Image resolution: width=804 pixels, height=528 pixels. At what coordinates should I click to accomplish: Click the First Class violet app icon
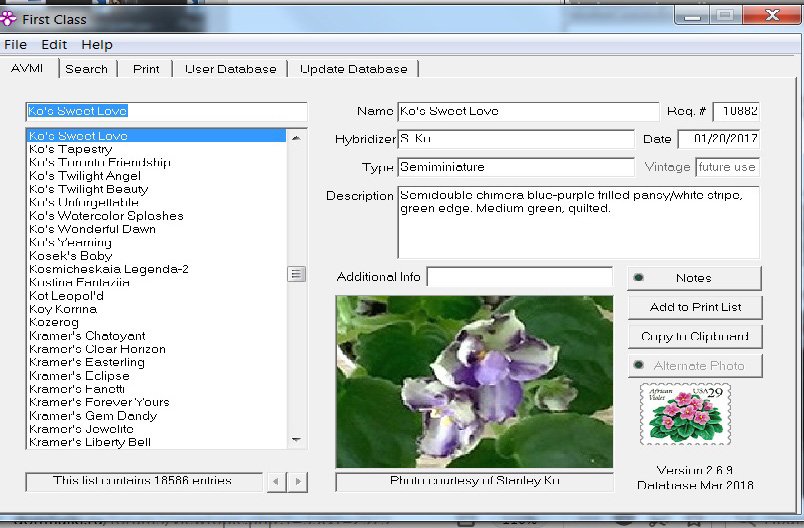tap(8, 19)
